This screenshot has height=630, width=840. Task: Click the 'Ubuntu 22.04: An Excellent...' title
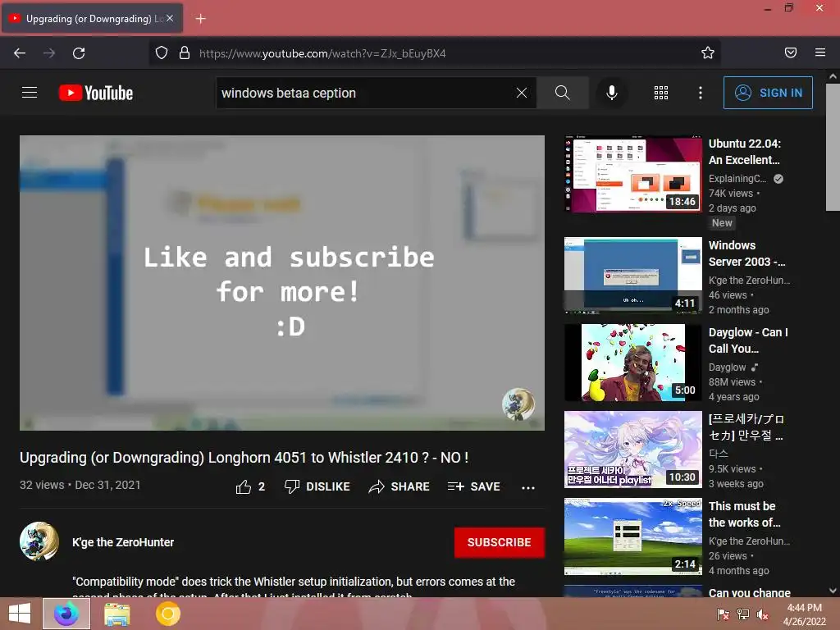coord(745,152)
